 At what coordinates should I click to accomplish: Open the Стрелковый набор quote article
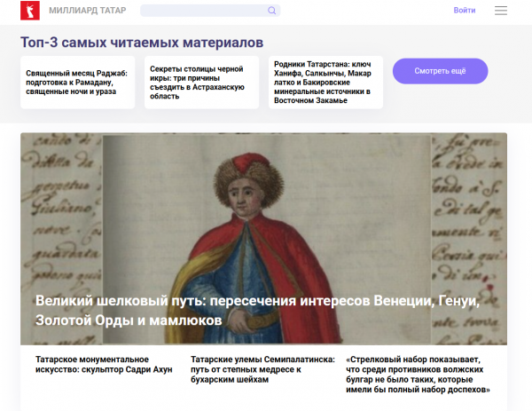click(x=417, y=375)
